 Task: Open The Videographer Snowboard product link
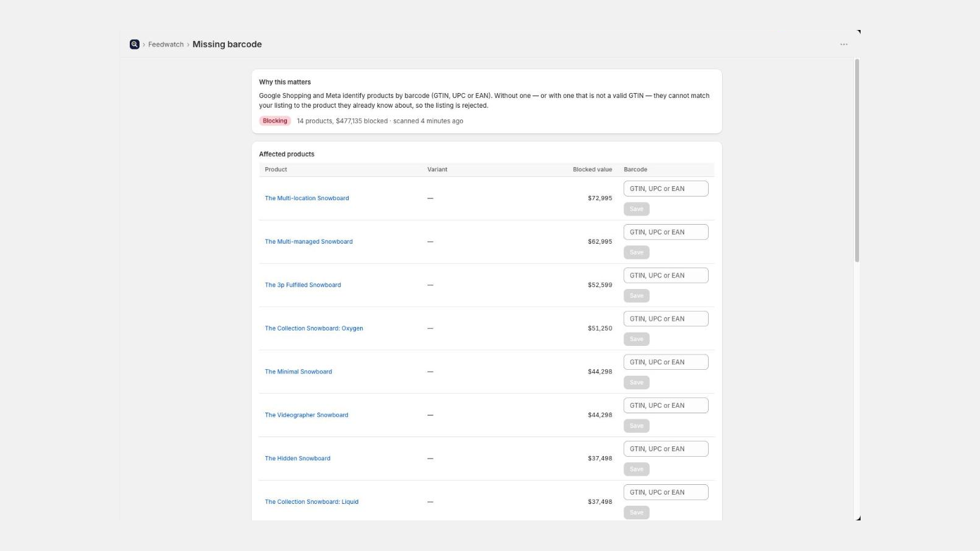[306, 415]
